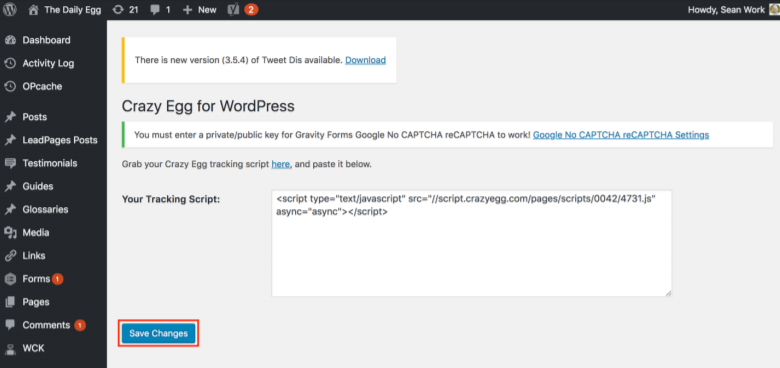780x368 pixels.
Task: Open the updates icon showing 21
Action: click(x=117, y=9)
